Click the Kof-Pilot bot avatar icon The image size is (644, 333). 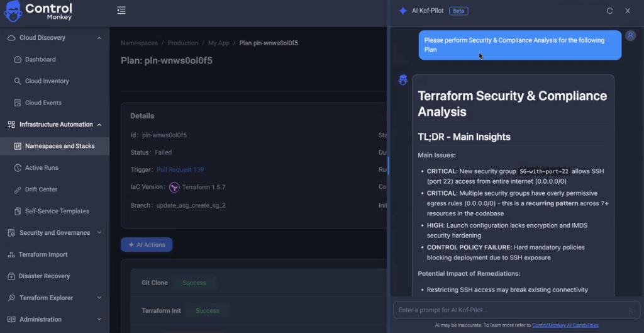(x=403, y=80)
